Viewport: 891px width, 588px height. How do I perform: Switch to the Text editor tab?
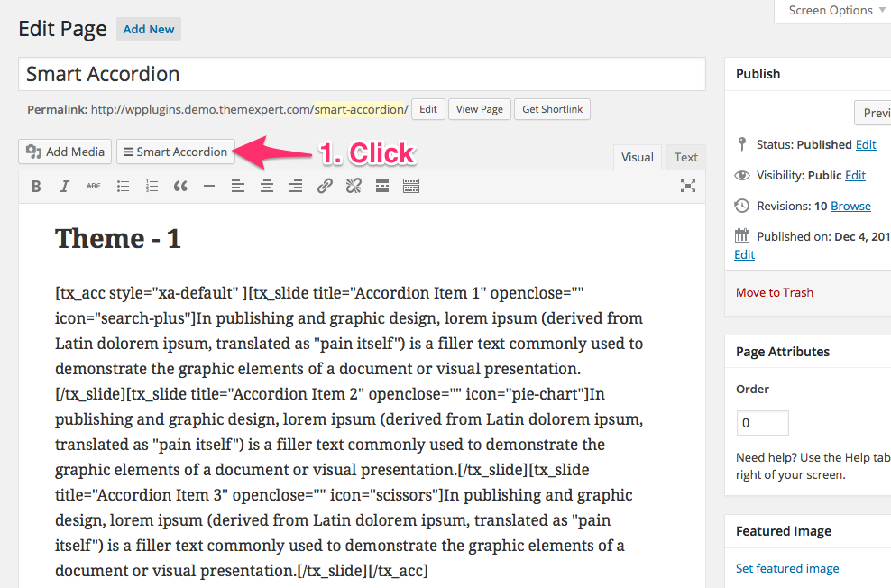(685, 157)
